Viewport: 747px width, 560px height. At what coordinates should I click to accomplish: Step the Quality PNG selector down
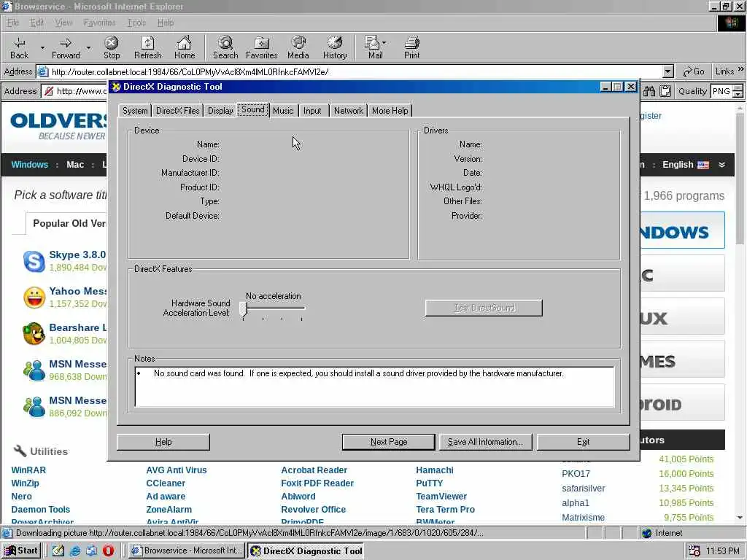click(738, 94)
